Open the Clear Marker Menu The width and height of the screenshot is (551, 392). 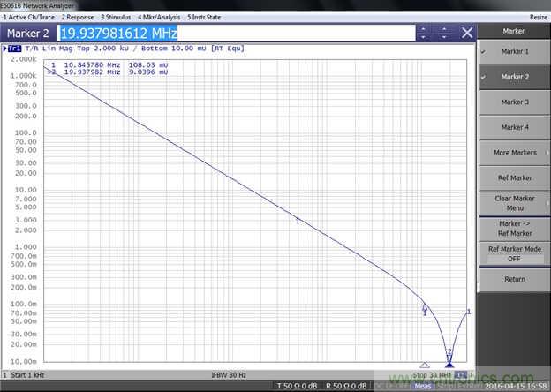(514, 202)
